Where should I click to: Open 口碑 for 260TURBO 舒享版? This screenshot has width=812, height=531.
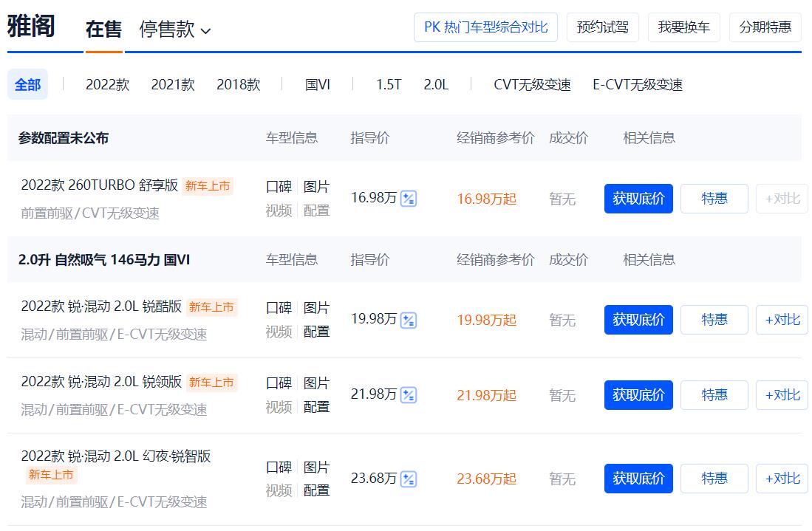(279, 187)
